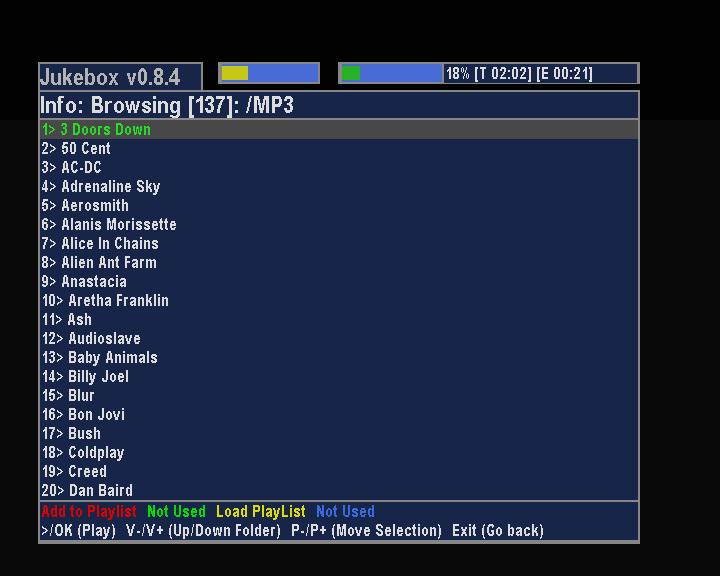Click P-/P+ (Move Selection) hint
This screenshot has width=720, height=576.
(366, 531)
